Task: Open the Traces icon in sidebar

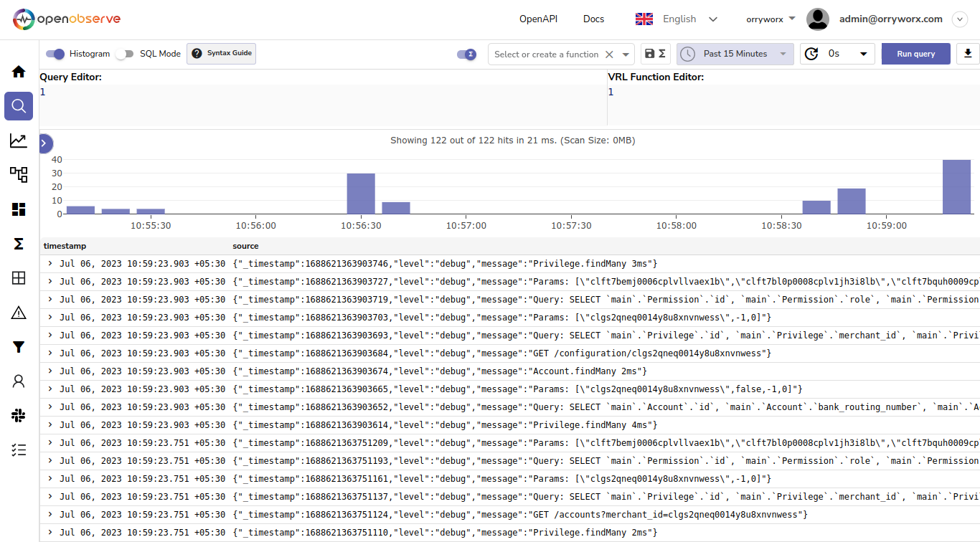Action: (x=18, y=174)
